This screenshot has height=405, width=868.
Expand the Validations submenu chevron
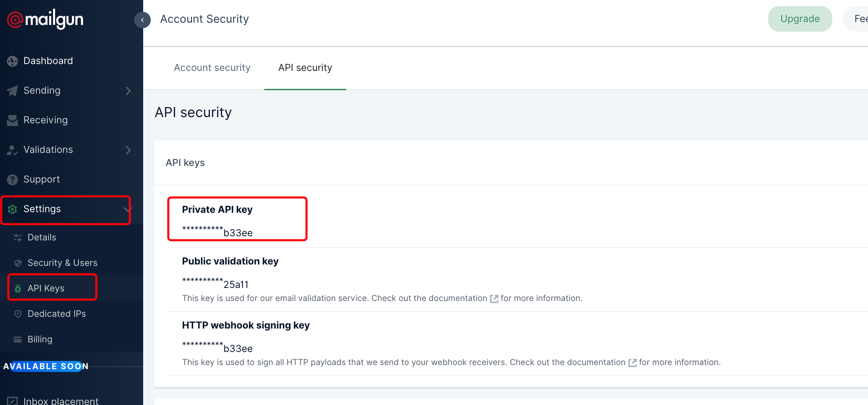pos(128,150)
